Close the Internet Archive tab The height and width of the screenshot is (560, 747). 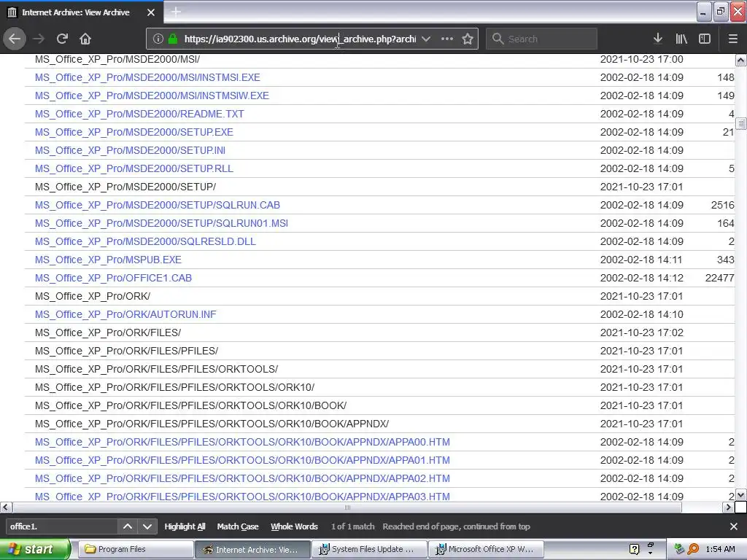point(151,12)
